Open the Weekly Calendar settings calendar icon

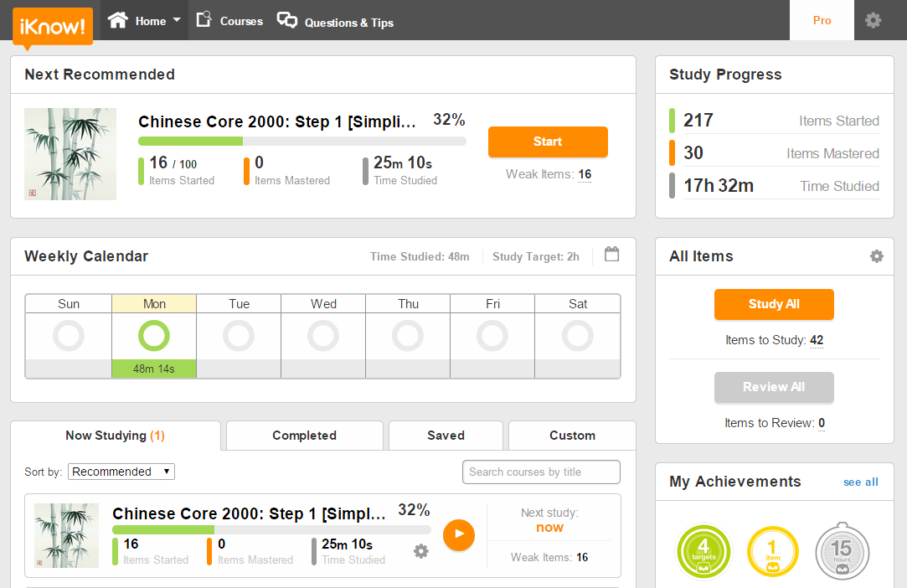(x=611, y=254)
